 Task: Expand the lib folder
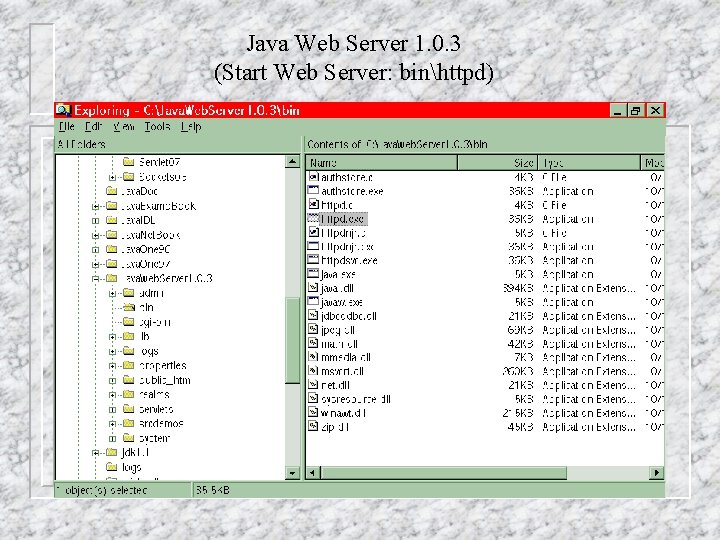click(x=112, y=337)
